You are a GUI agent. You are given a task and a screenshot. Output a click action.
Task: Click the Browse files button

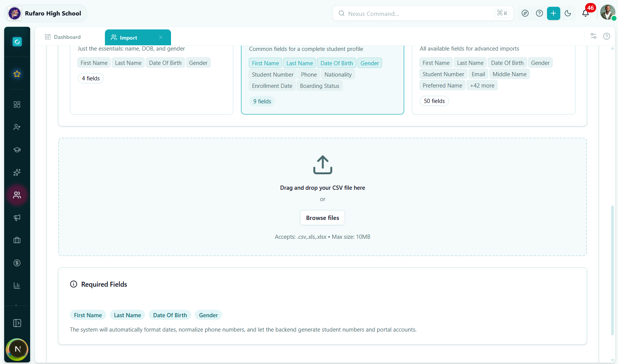[x=322, y=218]
